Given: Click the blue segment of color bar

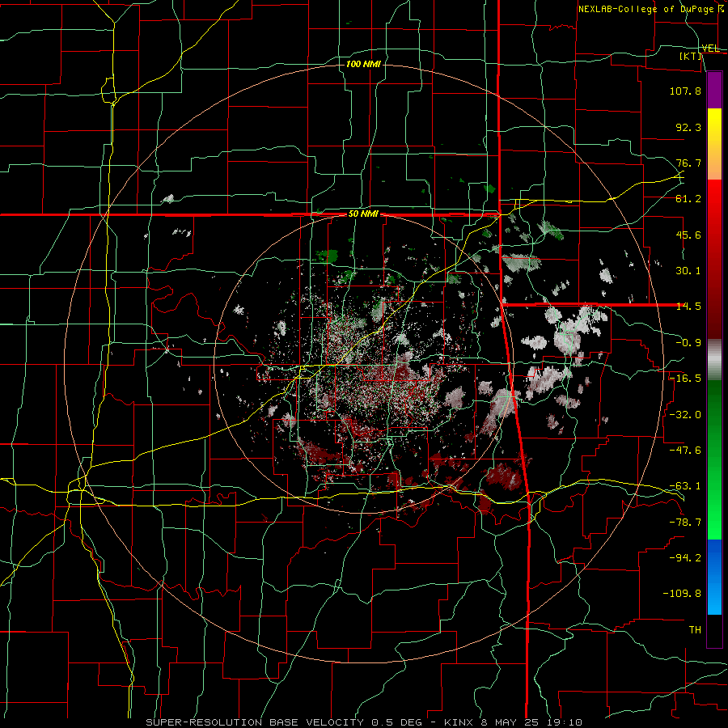Looking at the screenshot, I should tap(714, 577).
